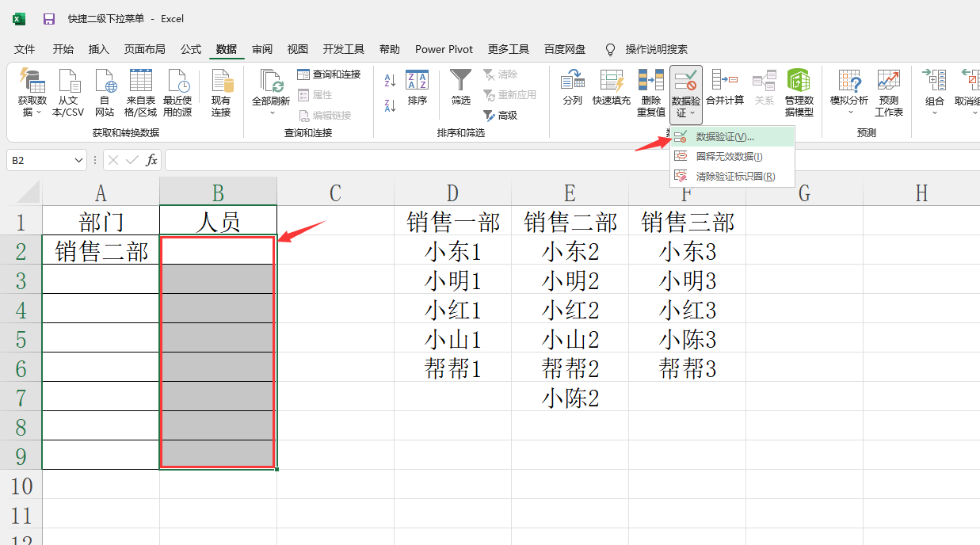
Task: Click the 数据验证 ribbon button icon
Action: pos(686,81)
